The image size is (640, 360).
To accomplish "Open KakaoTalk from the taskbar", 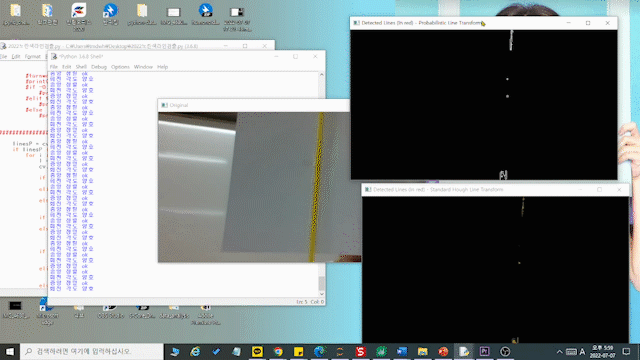I will [257, 351].
